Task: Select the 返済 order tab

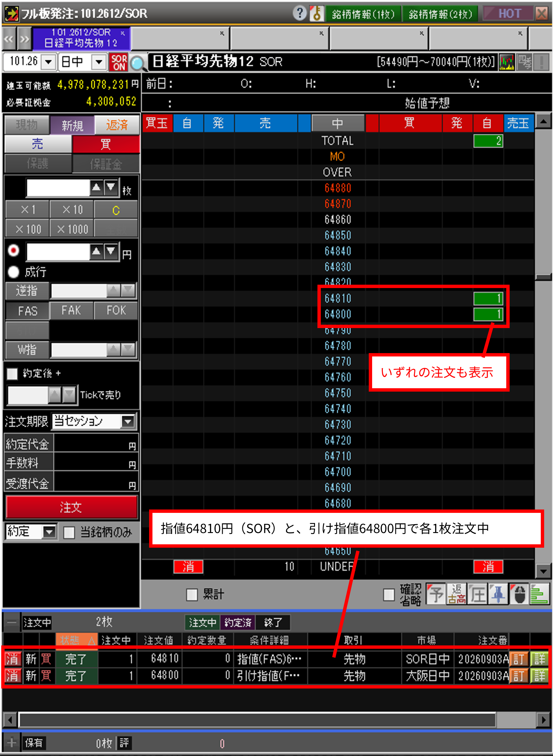Action: [x=117, y=125]
